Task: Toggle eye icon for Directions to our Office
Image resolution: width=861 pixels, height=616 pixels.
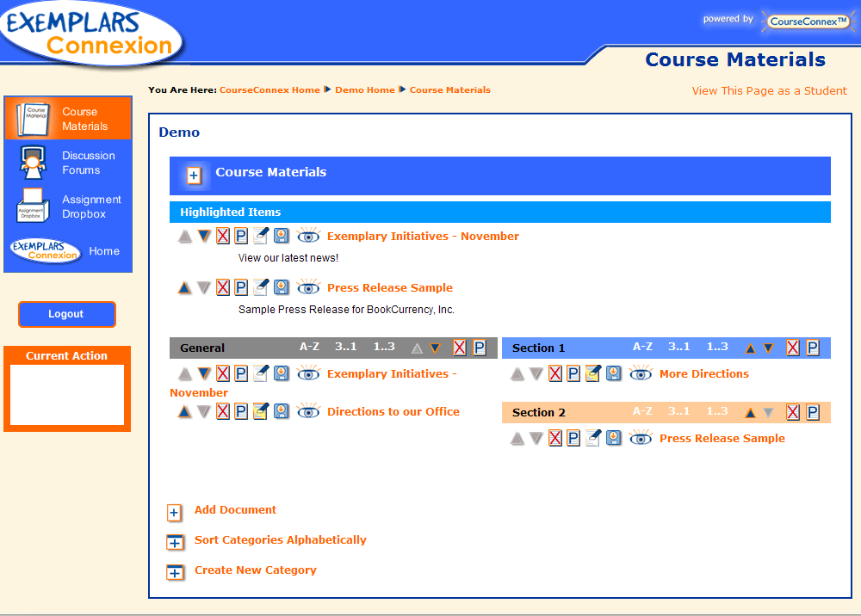Action: [308, 412]
